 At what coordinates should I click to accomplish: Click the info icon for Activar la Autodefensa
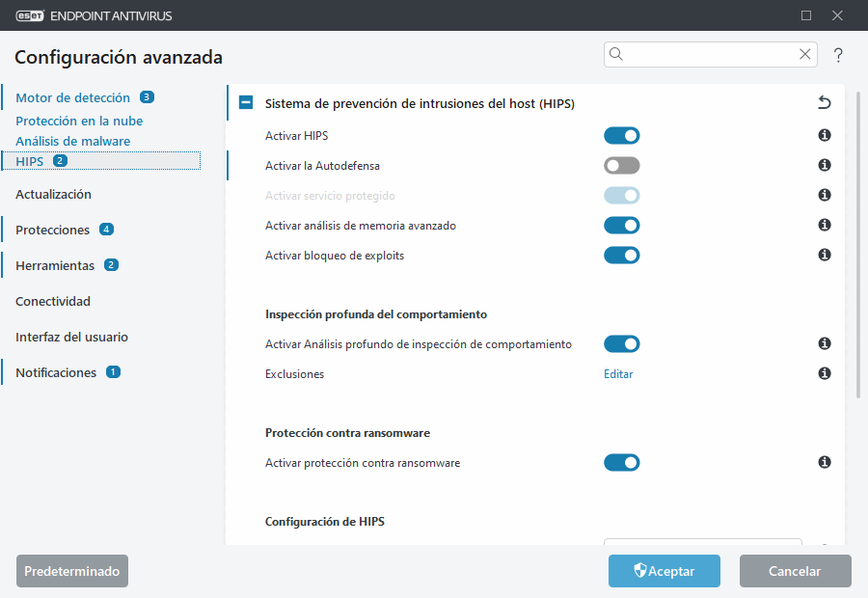tap(825, 165)
